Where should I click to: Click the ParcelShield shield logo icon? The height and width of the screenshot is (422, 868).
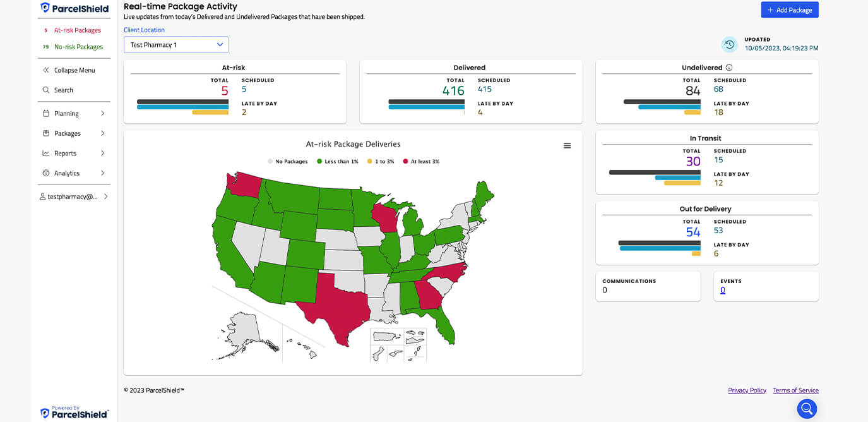(45, 8)
